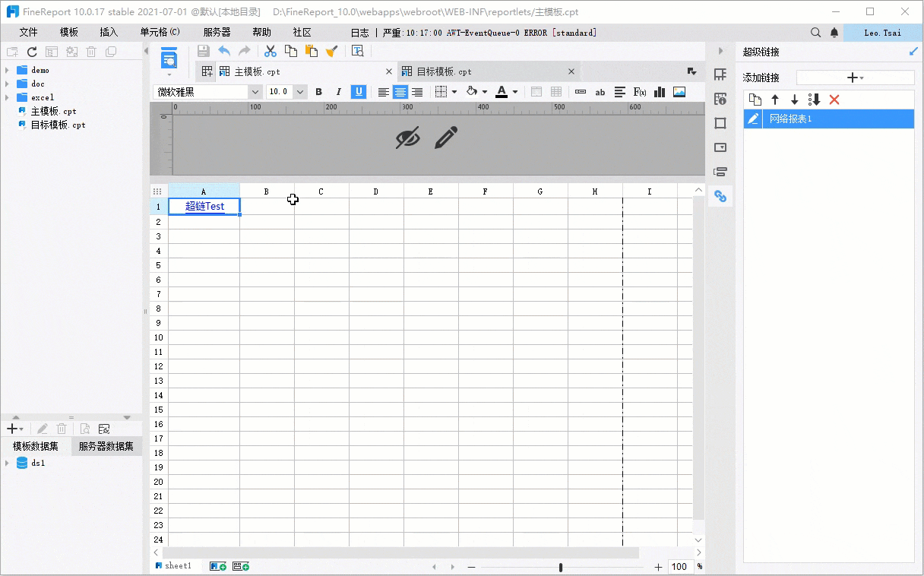This screenshot has height=576, width=924.
Task: Open the floating element panel icon
Action: pos(720,123)
